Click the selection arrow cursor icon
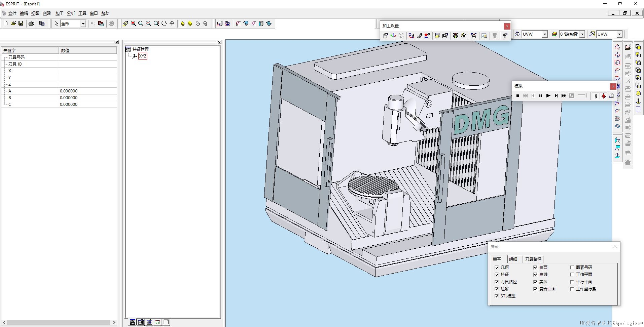644x327 pixels. pos(56,24)
